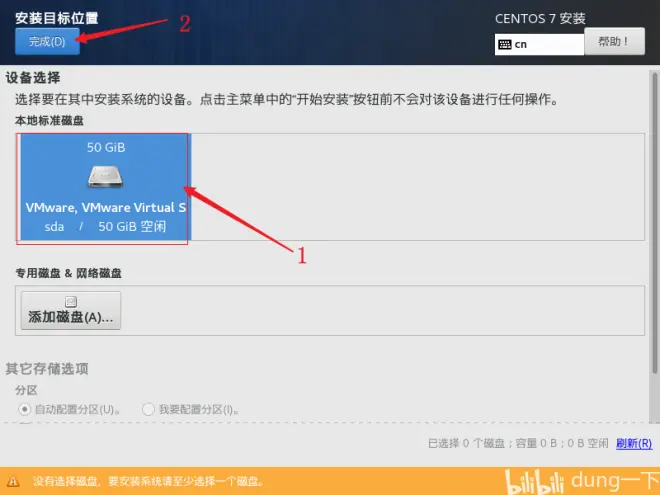Click the 分区 label
Screen dimensions: 660x495
point(26,390)
